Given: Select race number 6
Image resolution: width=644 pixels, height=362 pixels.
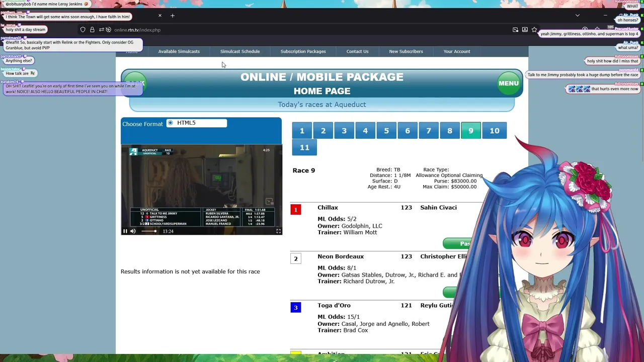Looking at the screenshot, I should click(x=408, y=131).
